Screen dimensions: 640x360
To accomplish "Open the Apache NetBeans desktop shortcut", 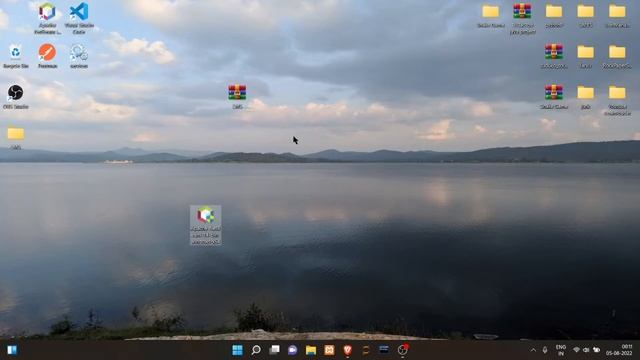I will [47, 18].
